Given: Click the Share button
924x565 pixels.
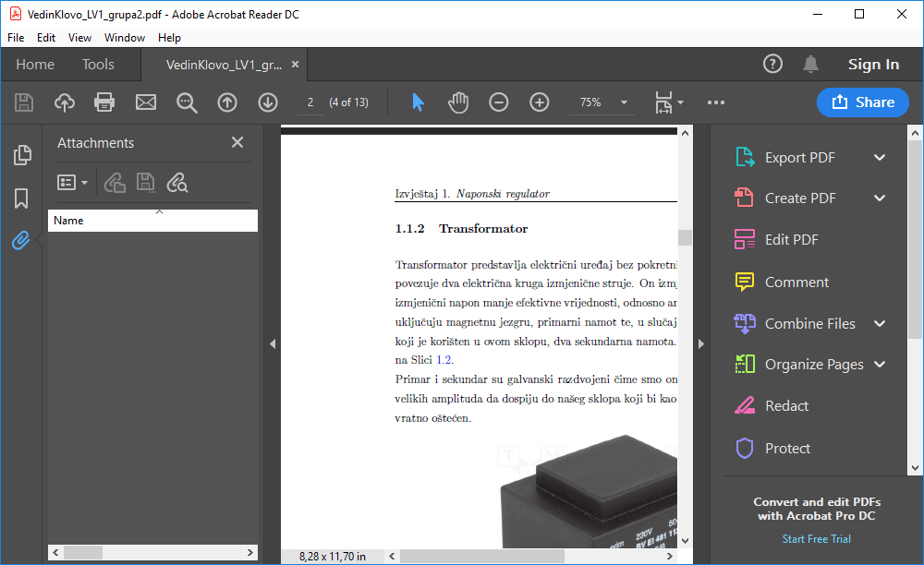Looking at the screenshot, I should tap(862, 102).
